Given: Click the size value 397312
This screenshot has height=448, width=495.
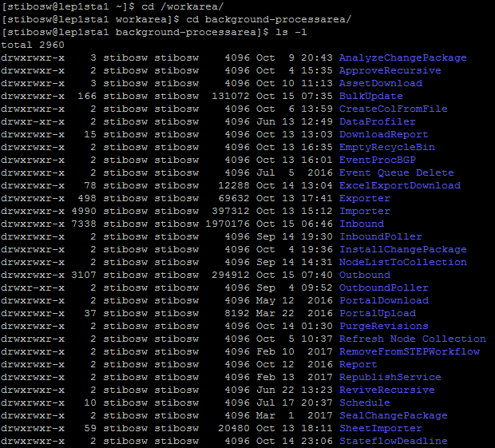Looking at the screenshot, I should pyautogui.click(x=231, y=211).
